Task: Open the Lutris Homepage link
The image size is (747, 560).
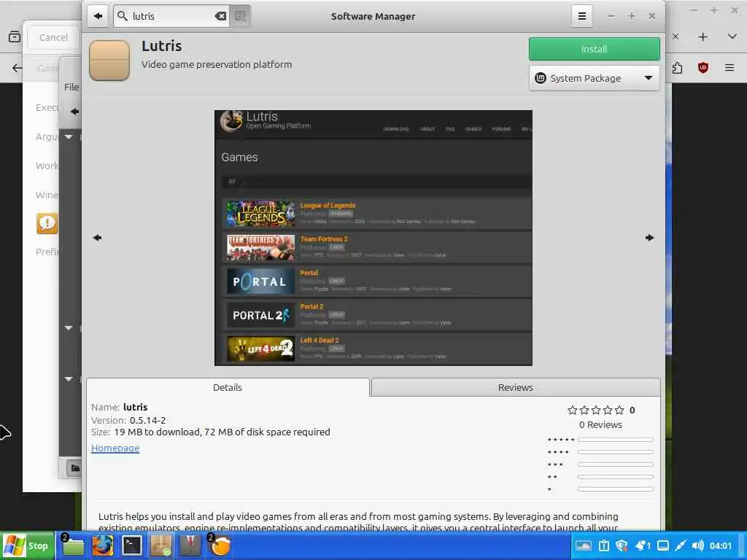Action: (x=115, y=448)
